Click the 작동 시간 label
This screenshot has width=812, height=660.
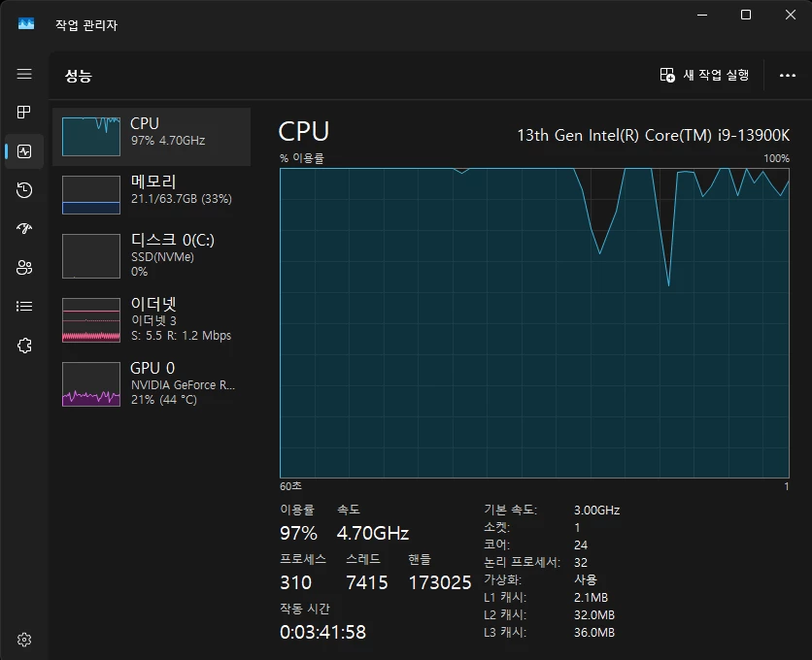point(305,609)
